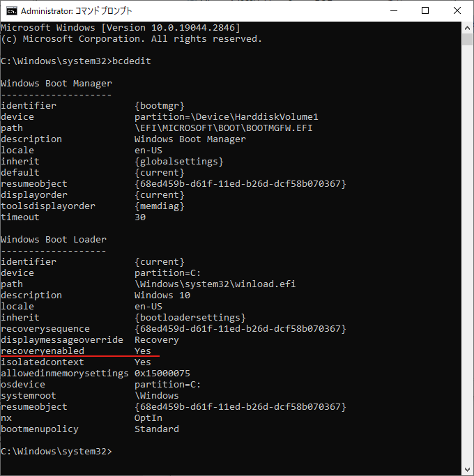This screenshot has height=476, width=474.
Task: Click 'partition=\Device\HarddiskVolume1' value
Action: pos(227,117)
